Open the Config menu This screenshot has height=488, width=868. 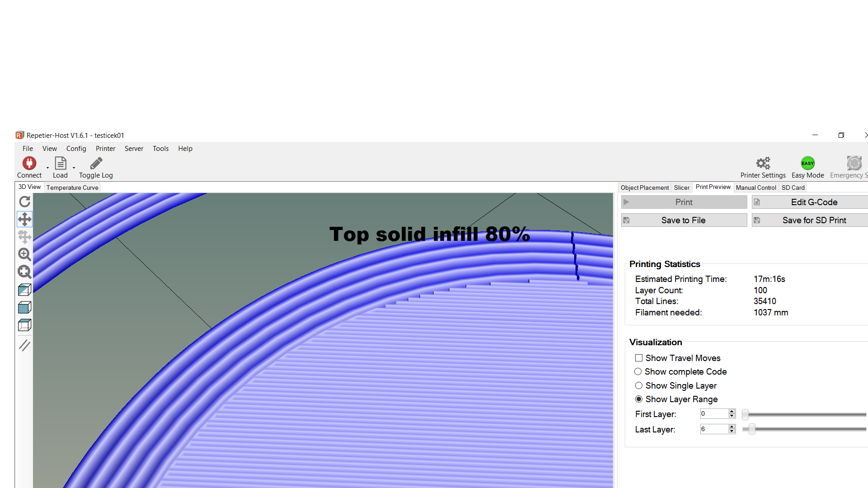click(x=76, y=149)
